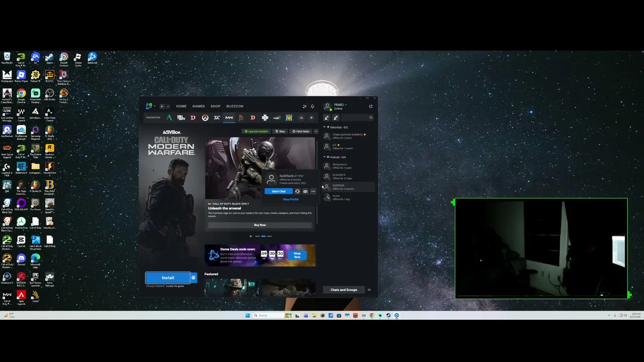Image resolution: width=644 pixels, height=362 pixels.
Task: Open the Battle.net logo menu
Action: click(149, 106)
